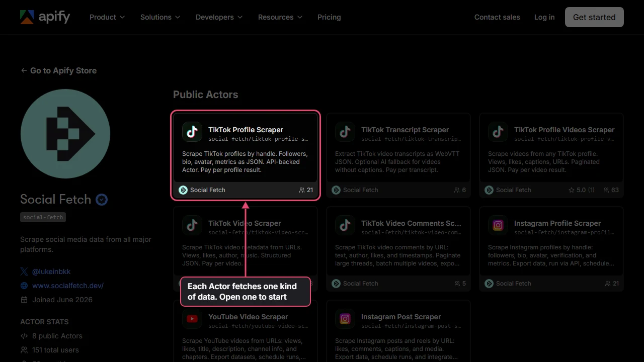Click the Instagram Post Scraper icon

[345, 319]
